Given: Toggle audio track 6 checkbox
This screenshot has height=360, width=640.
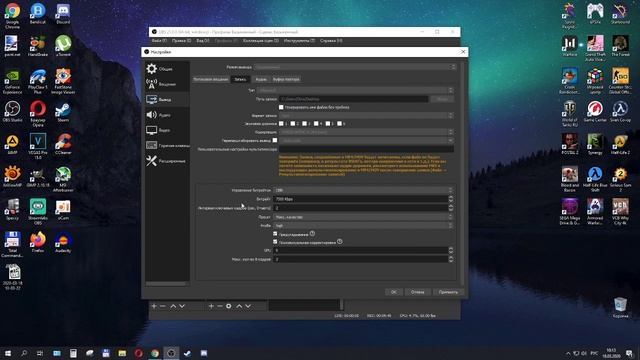Looking at the screenshot, I should (x=340, y=123).
